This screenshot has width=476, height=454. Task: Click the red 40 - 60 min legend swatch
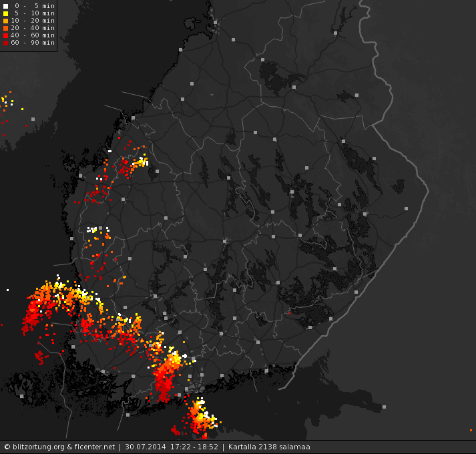coord(5,35)
